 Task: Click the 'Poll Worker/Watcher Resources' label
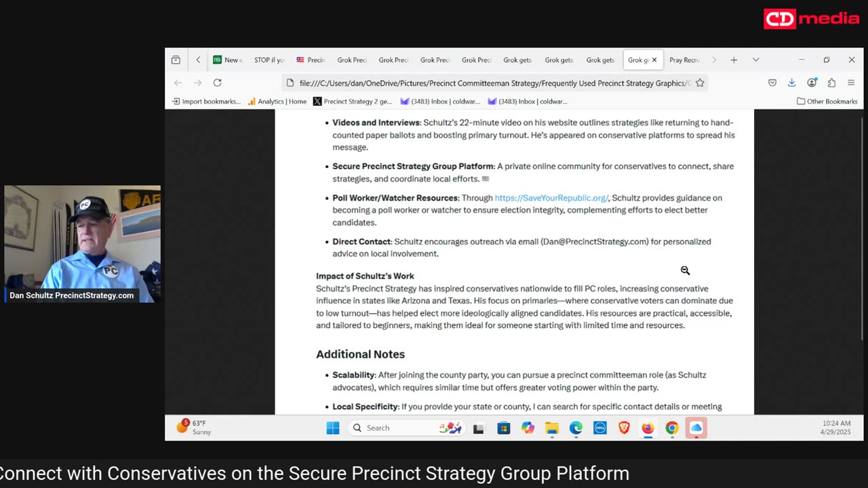point(395,198)
